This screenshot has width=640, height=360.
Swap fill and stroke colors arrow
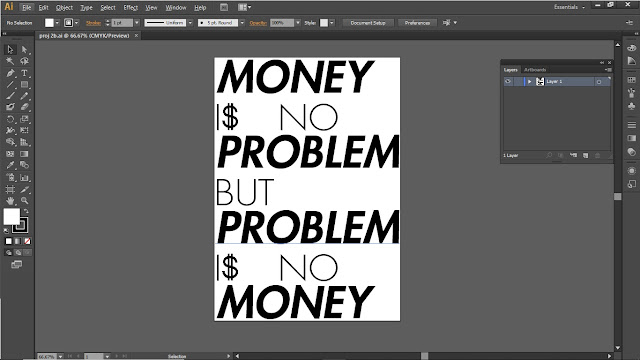[26, 211]
